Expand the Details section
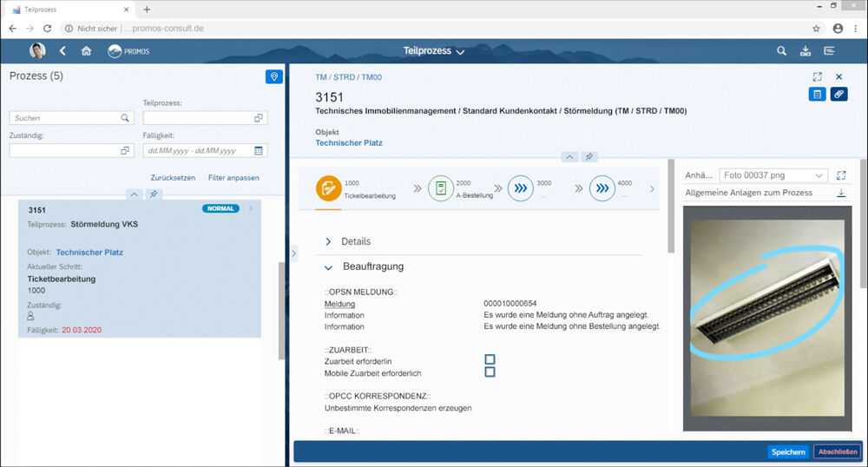This screenshot has width=868, height=467. point(329,241)
